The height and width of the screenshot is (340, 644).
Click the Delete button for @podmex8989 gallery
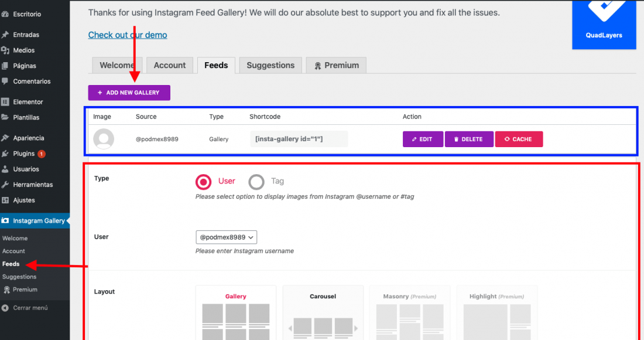(469, 140)
